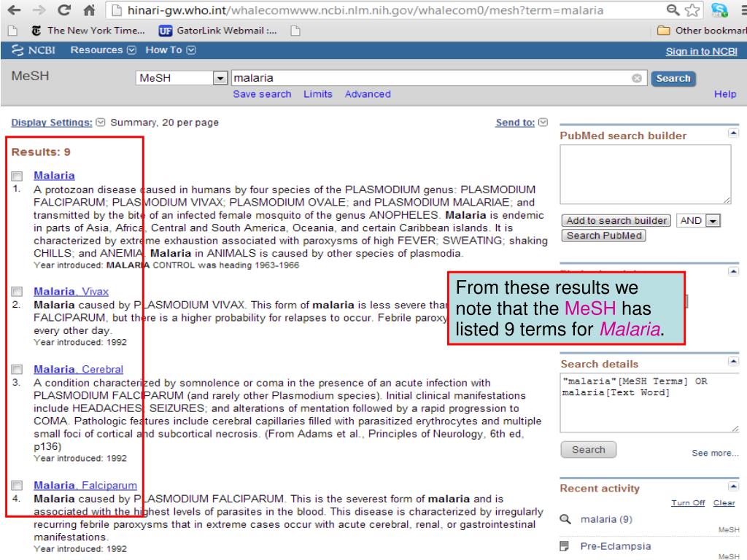Clear the recent activity list

click(x=724, y=503)
